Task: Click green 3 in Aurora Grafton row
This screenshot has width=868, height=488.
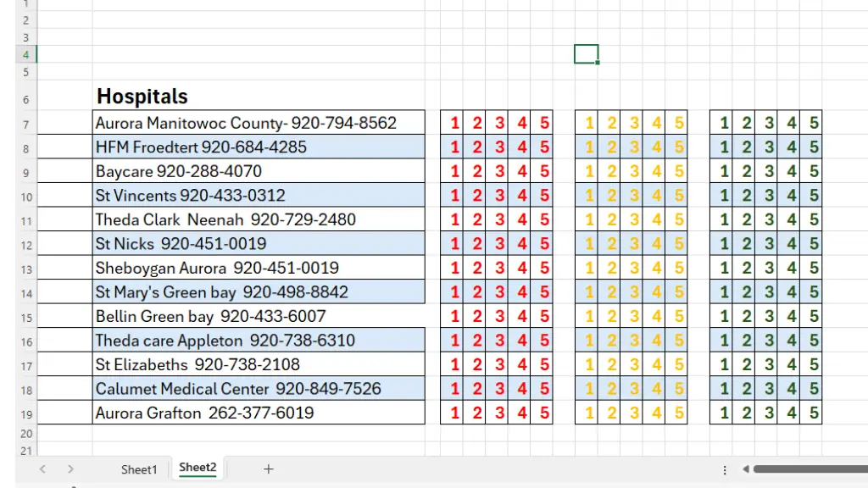Action: click(768, 413)
